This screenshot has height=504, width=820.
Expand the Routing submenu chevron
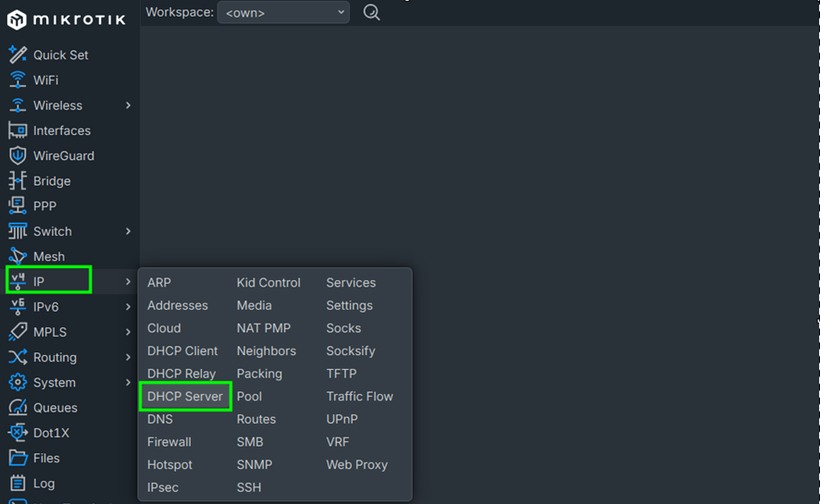(128, 357)
